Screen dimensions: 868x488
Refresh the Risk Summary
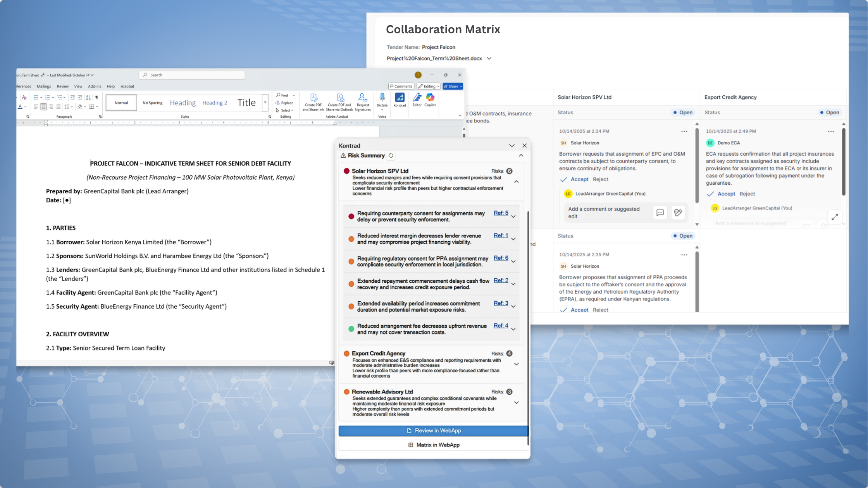[391, 156]
